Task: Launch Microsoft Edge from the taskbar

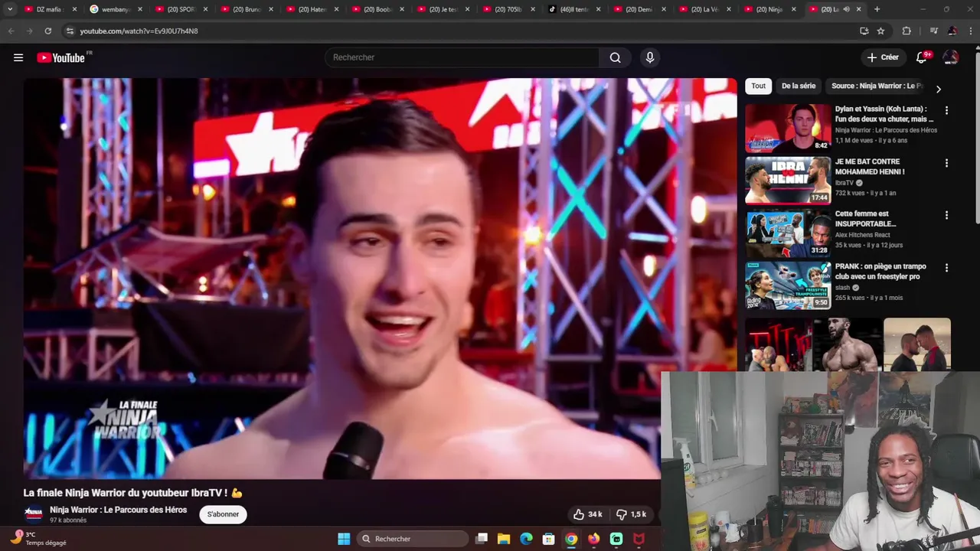Action: pos(526,539)
